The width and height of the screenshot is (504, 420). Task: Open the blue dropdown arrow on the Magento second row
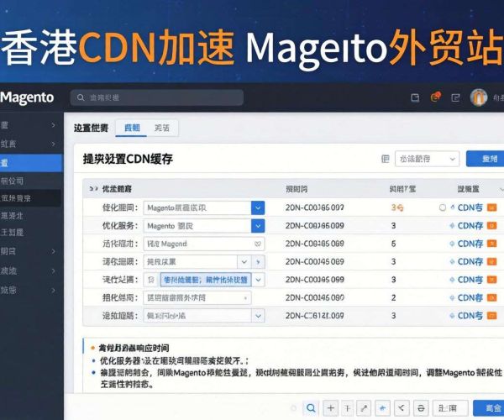258,226
